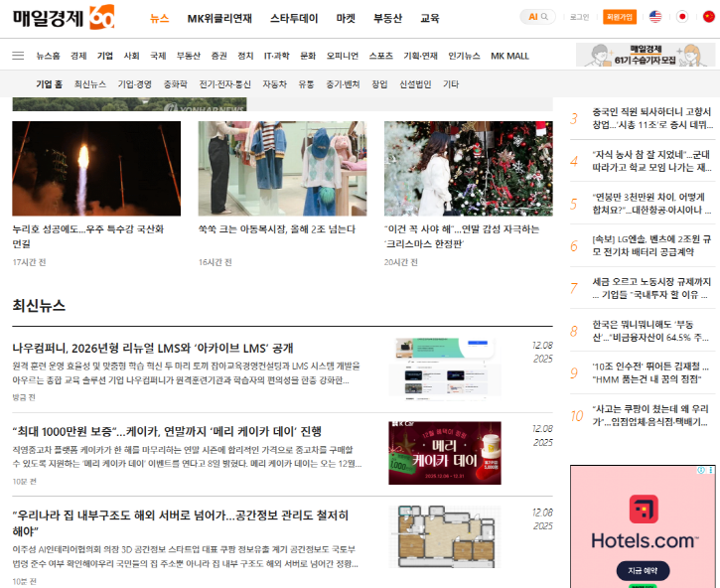Open the AI search button
The width and height of the screenshot is (720, 588).
coord(537,17)
